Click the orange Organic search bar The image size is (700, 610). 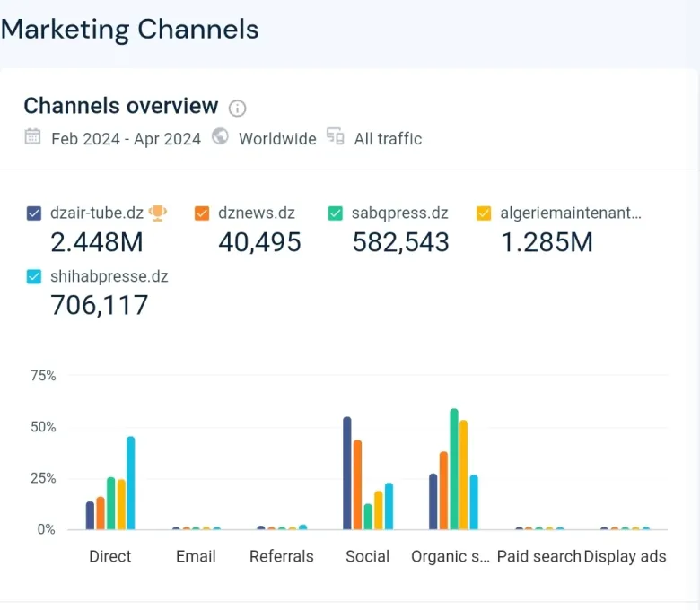click(x=443, y=491)
